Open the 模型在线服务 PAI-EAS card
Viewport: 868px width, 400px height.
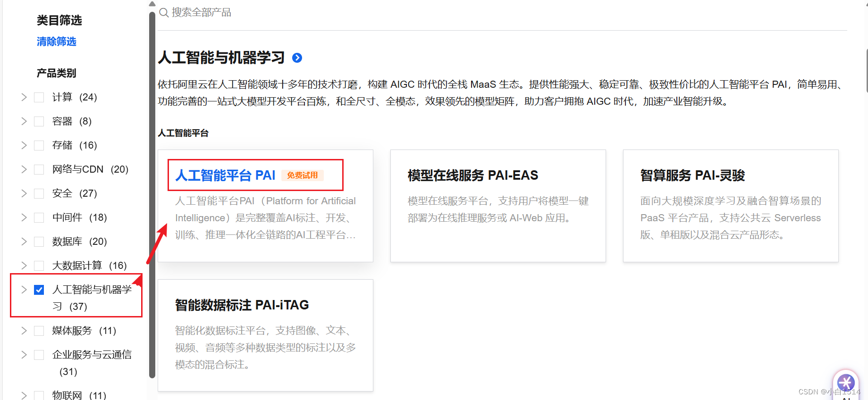(x=498, y=206)
